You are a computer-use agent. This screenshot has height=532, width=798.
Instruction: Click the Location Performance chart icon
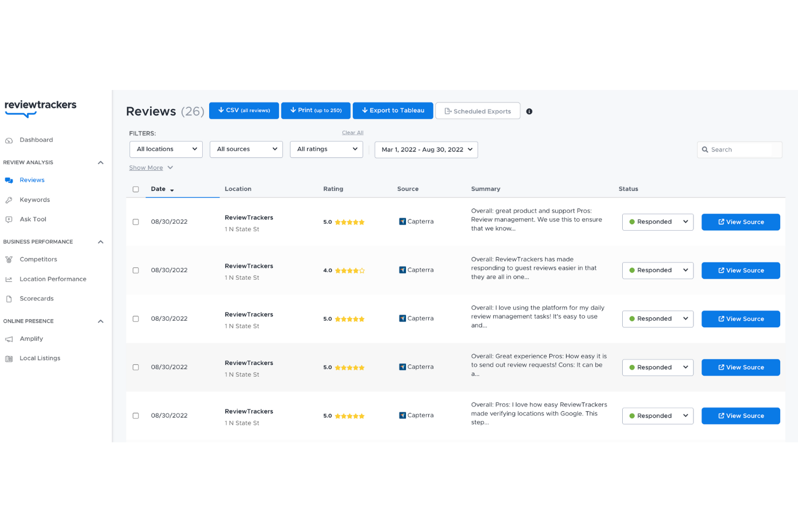tap(9, 279)
